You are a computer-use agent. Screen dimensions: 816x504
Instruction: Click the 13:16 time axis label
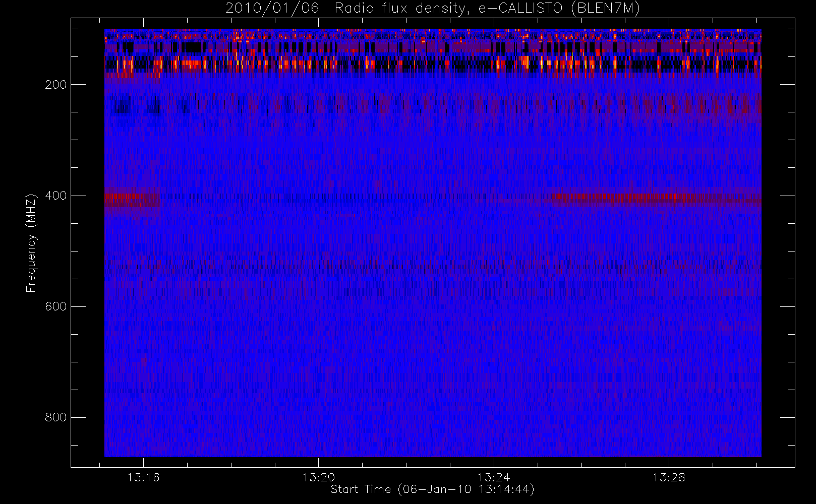(x=143, y=477)
